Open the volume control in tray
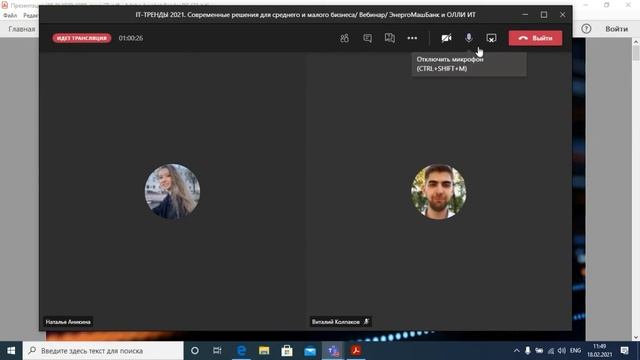This screenshot has width=640, height=360. pos(562,351)
